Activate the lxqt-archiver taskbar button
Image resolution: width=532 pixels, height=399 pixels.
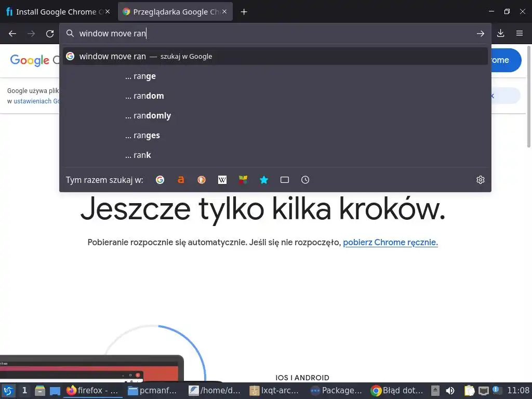coord(275,391)
